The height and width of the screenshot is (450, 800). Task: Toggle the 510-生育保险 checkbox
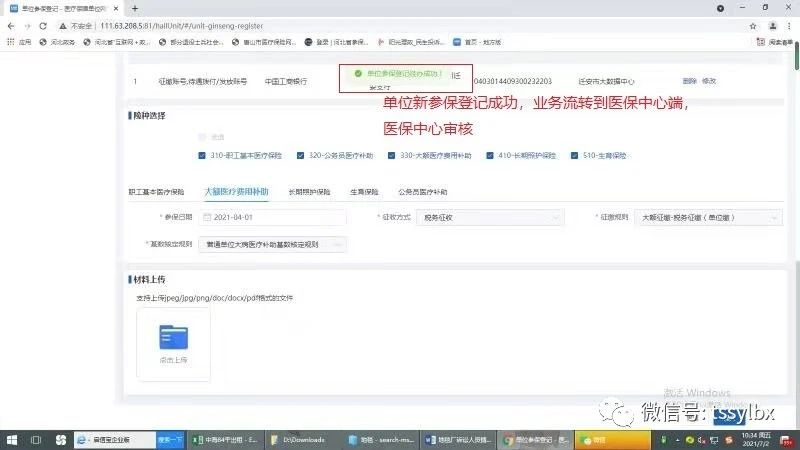(575, 156)
